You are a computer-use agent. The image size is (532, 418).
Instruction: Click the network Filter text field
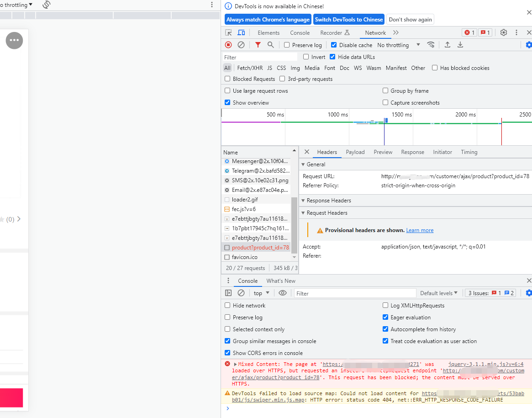tap(260, 57)
